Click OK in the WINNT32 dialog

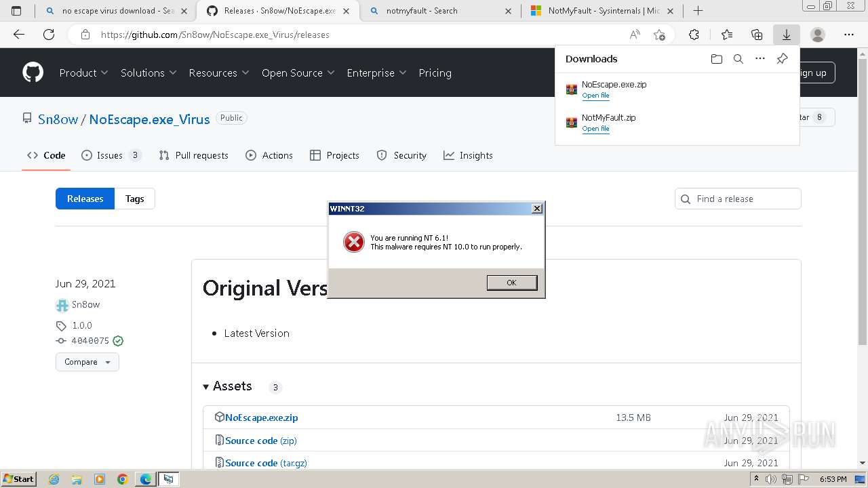512,283
